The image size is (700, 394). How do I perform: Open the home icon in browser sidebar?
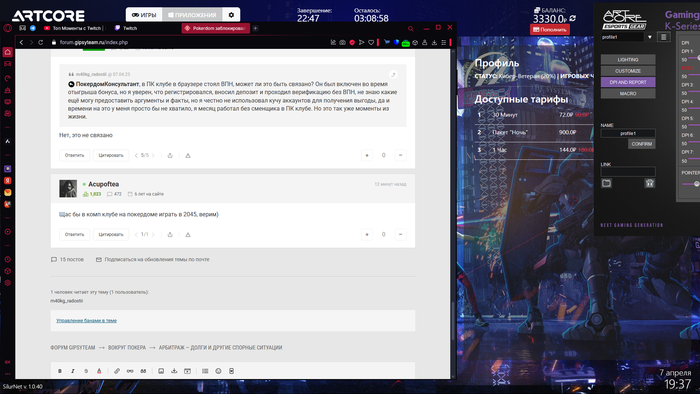click(8, 52)
